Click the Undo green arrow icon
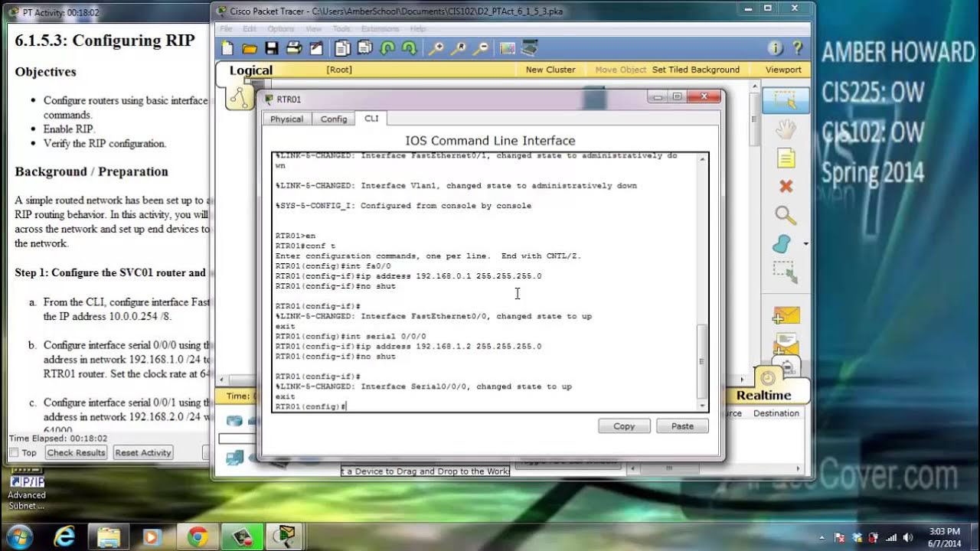 point(387,48)
